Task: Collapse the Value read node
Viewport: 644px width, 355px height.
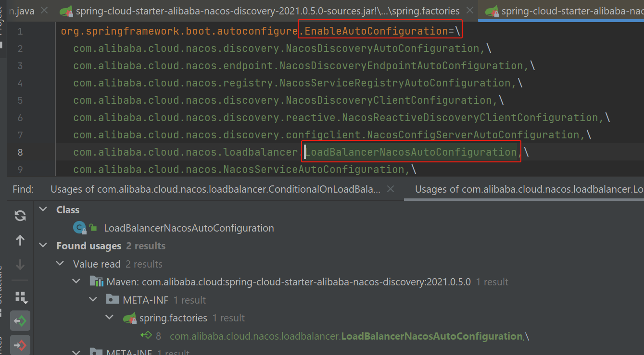Action: tap(60, 264)
